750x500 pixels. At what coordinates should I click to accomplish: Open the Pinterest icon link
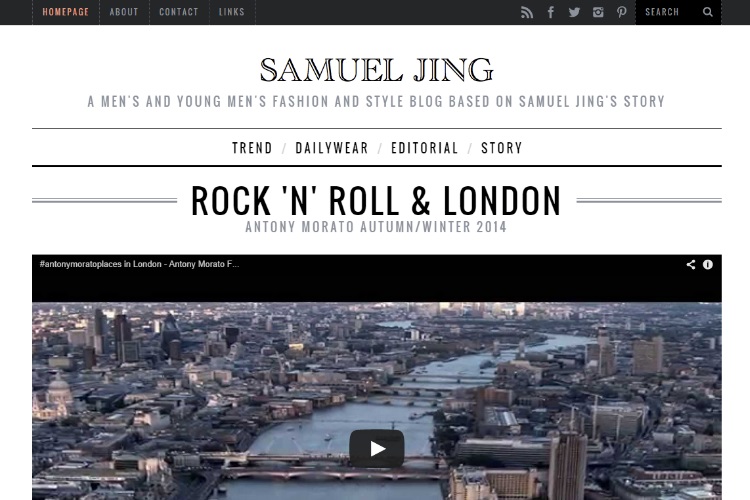click(621, 12)
